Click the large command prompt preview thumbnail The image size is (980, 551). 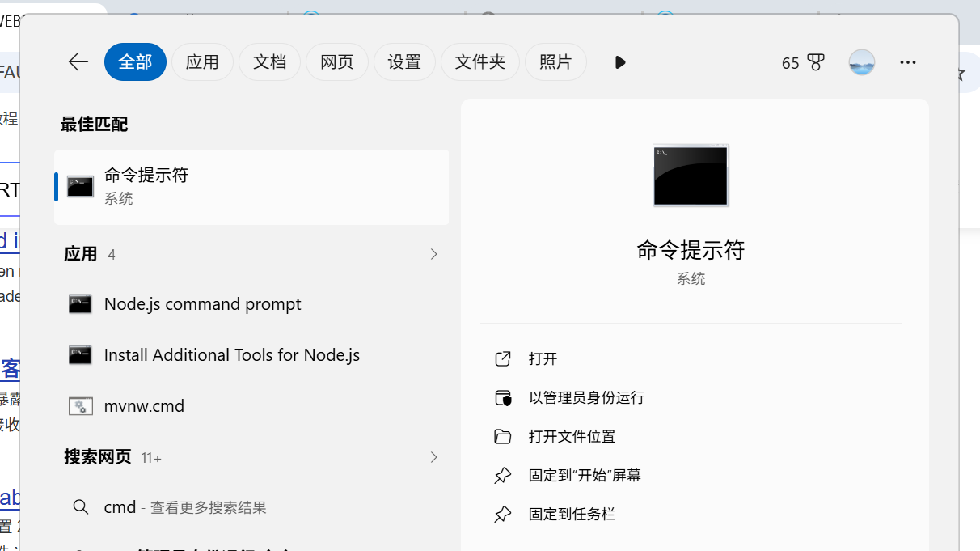click(x=691, y=176)
